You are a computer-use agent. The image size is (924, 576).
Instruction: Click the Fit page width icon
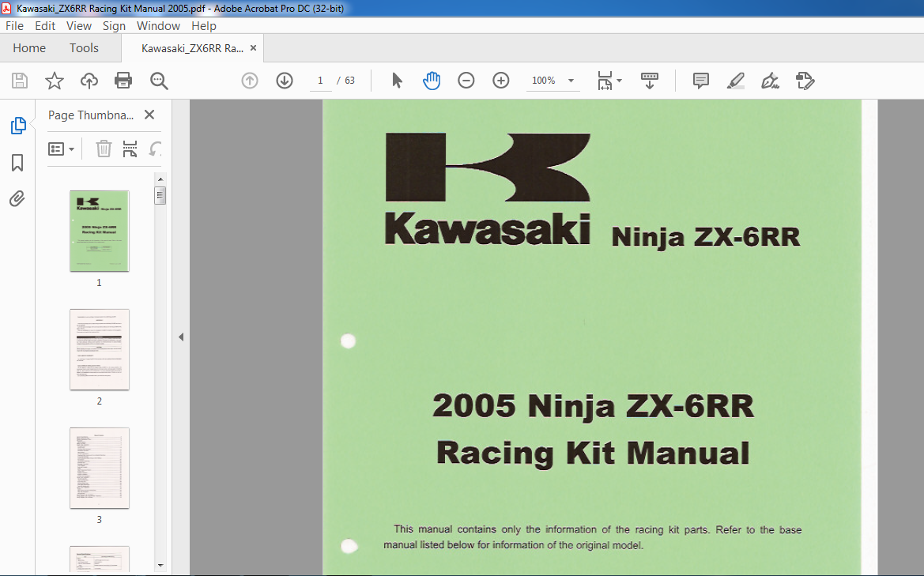point(605,81)
